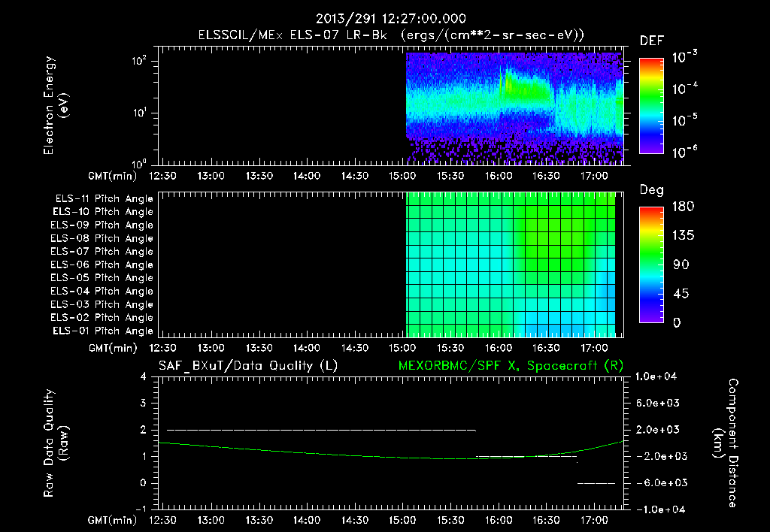The width and height of the screenshot is (770, 532).
Task: Select the ELS-02 Pitch Angle row label
Action: [x=102, y=318]
